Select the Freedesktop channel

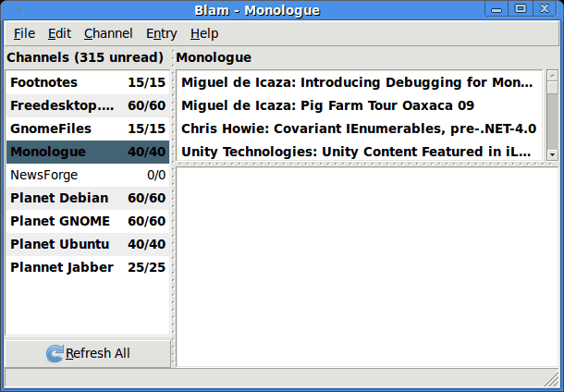[88, 105]
